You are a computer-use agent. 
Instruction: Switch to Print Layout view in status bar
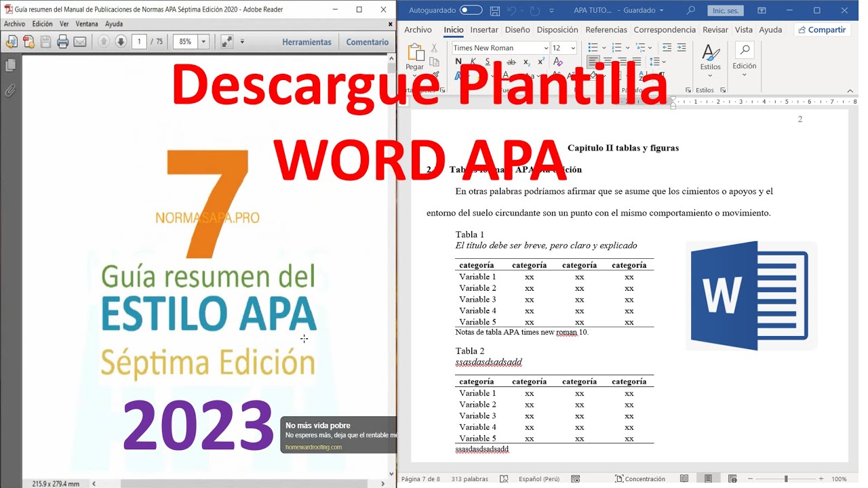point(708,479)
